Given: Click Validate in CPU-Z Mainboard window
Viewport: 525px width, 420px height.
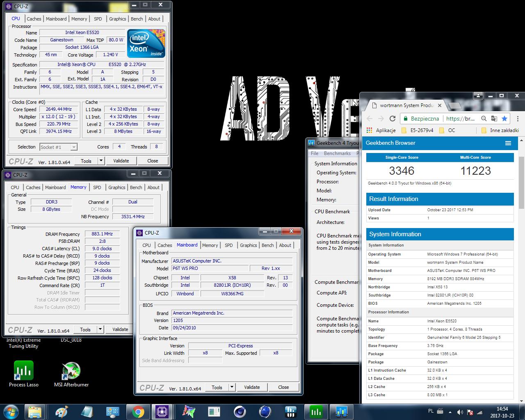Looking at the screenshot, I should [252, 387].
